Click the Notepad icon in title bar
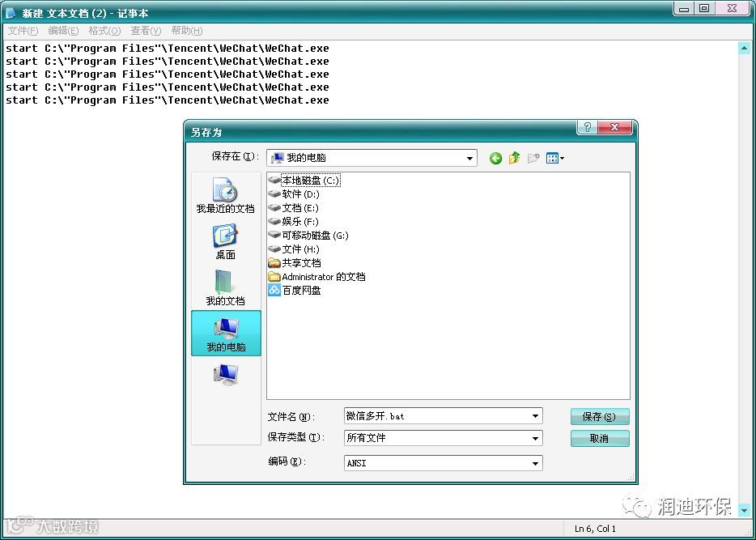The height and width of the screenshot is (540, 756). tap(11, 13)
